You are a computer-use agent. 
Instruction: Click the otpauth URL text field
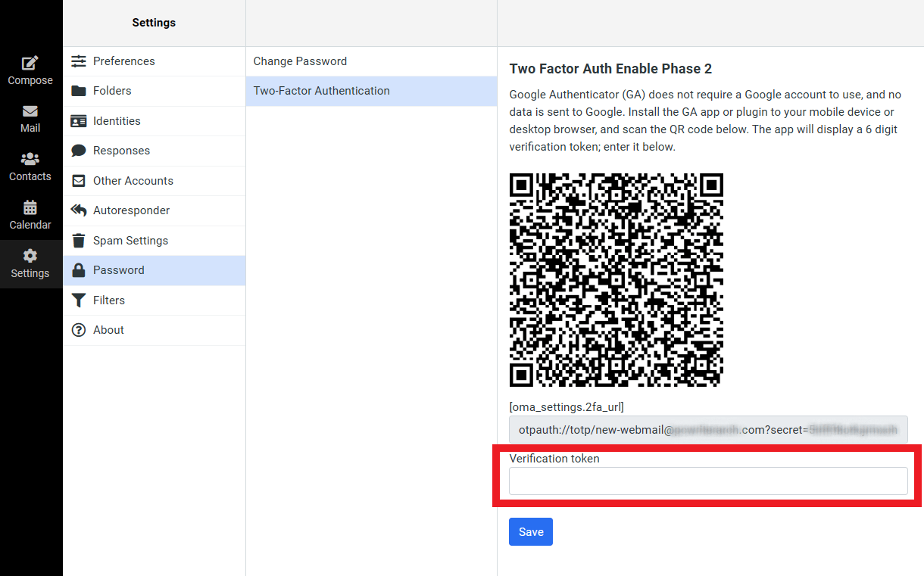tap(708, 430)
